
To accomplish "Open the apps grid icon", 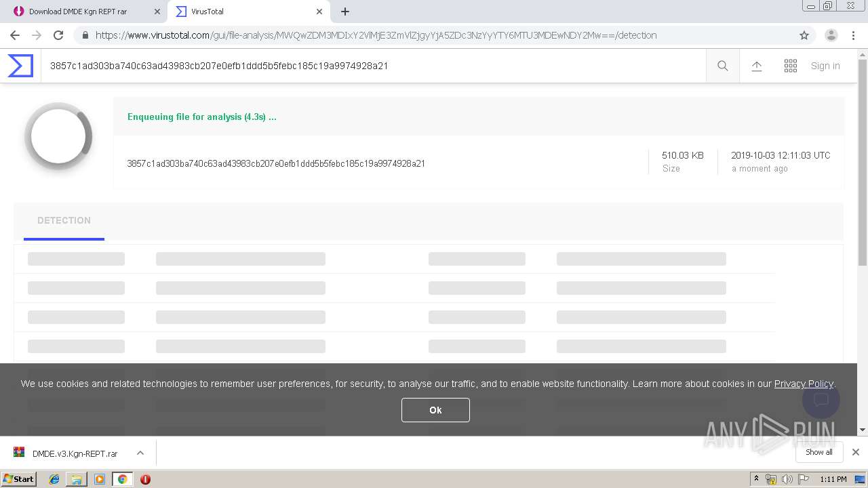I will tap(791, 66).
